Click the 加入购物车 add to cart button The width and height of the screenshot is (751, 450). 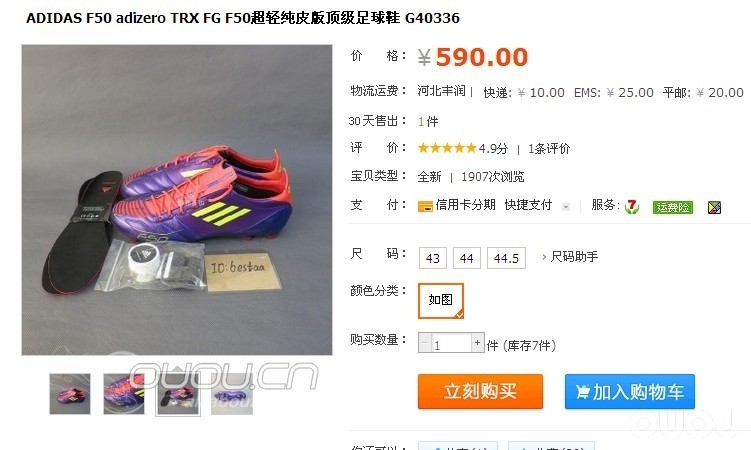click(629, 392)
